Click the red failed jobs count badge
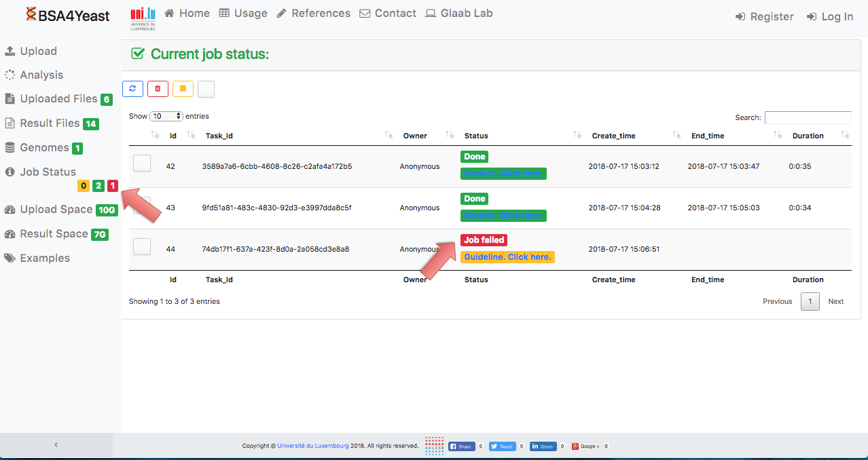This screenshot has width=868, height=460. coord(113,186)
